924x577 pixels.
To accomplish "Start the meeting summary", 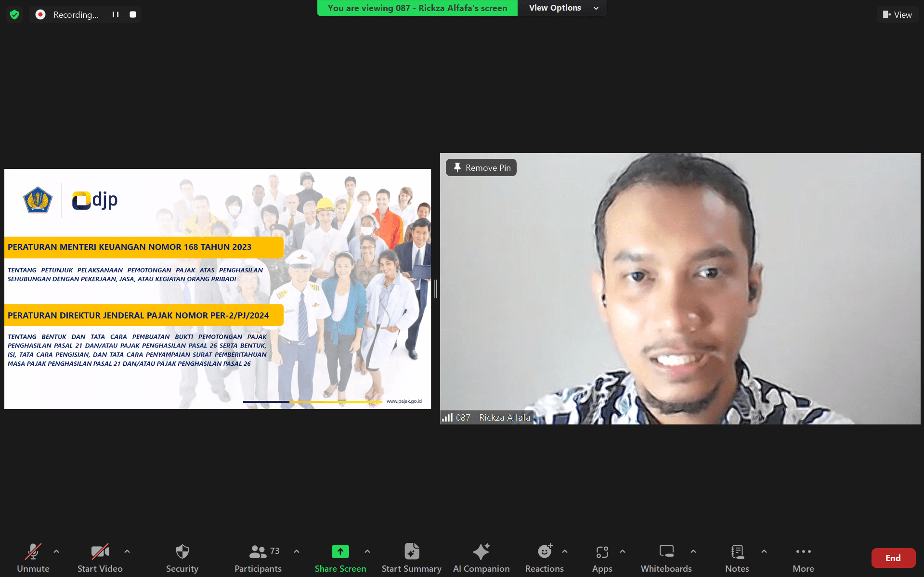I will click(411, 558).
